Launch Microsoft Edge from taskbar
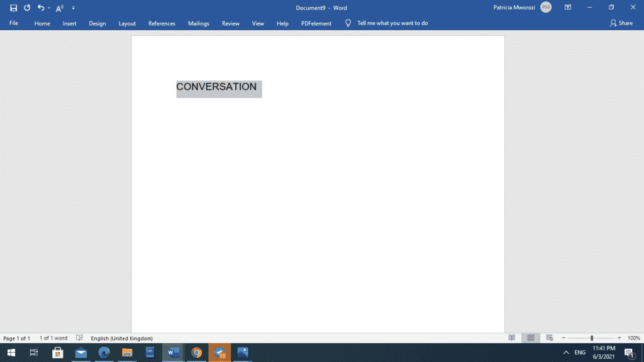644x362 pixels. [x=103, y=353]
